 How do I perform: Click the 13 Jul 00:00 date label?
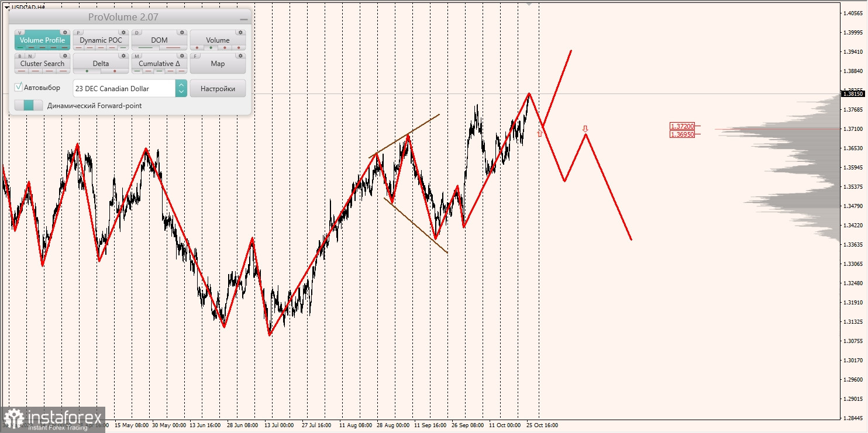tap(279, 425)
